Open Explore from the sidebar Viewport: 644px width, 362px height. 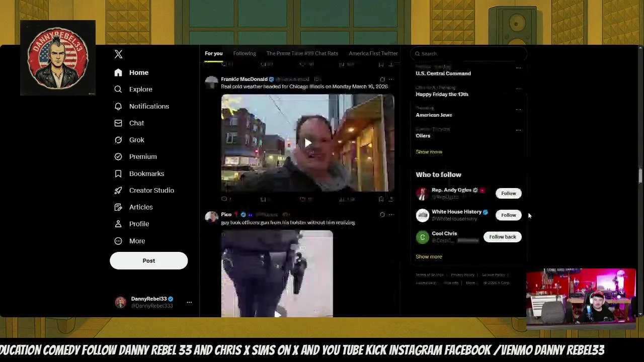[x=133, y=89]
